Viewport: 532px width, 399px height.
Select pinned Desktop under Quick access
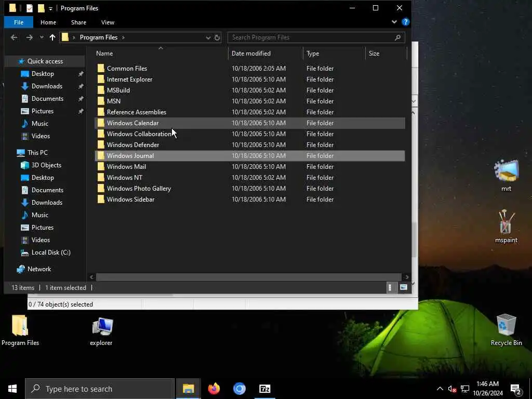tap(43, 74)
